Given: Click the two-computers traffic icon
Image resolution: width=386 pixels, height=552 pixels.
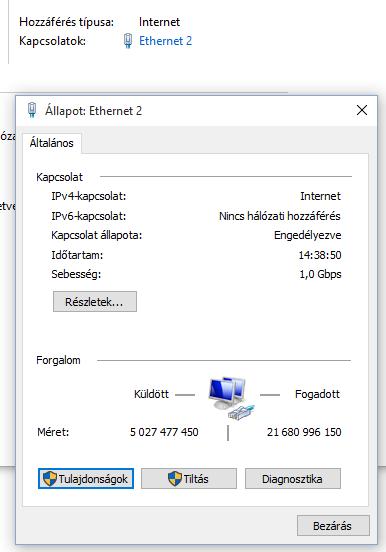Looking at the screenshot, I should (x=231, y=398).
